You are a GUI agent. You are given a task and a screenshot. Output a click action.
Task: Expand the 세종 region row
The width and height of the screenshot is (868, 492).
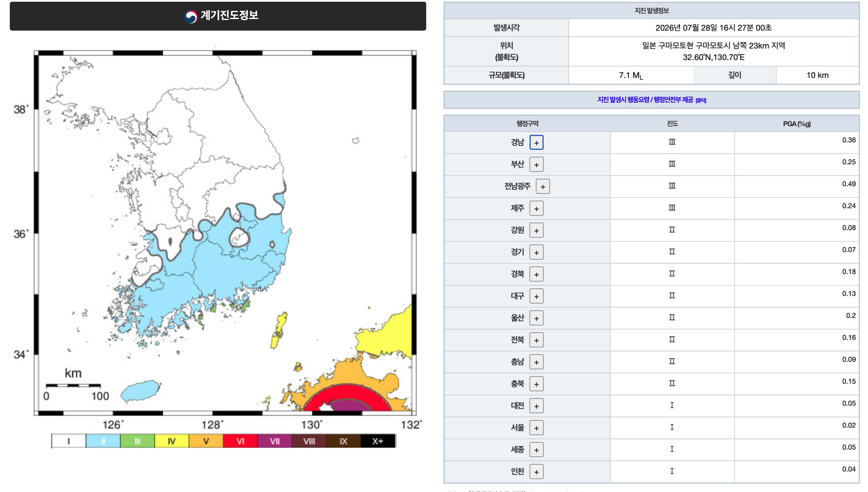tap(536, 450)
